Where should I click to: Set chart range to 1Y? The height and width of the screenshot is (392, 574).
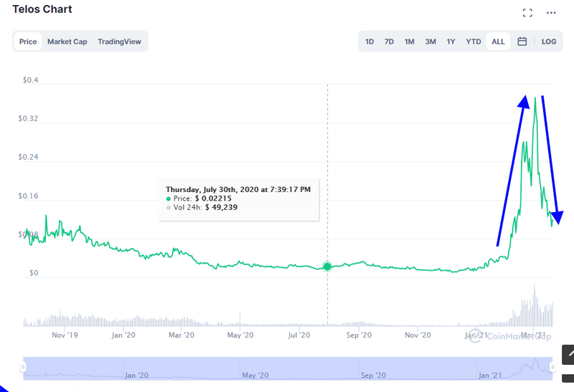[x=451, y=42]
